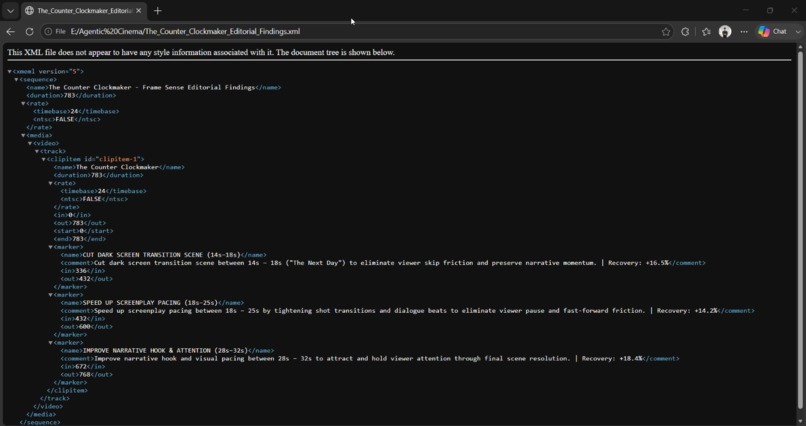The image size is (806, 426).
Task: Collapse the track node
Action: click(x=36, y=151)
